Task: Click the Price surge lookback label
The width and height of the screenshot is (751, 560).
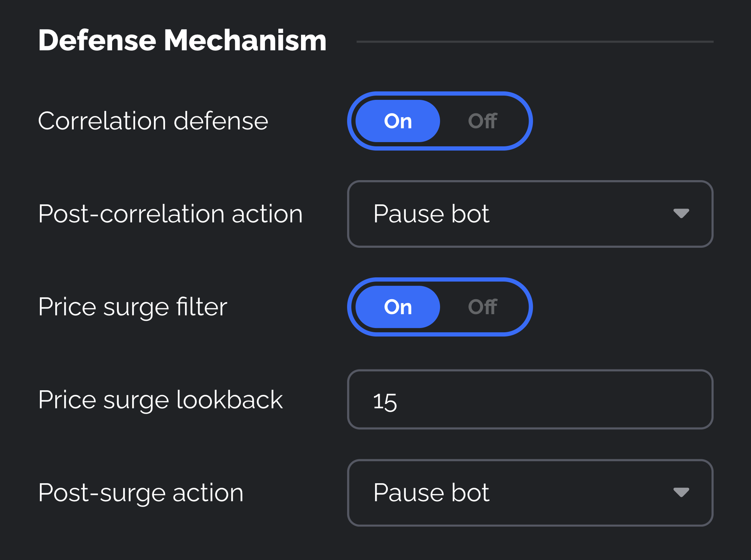Action: pyautogui.click(x=160, y=400)
